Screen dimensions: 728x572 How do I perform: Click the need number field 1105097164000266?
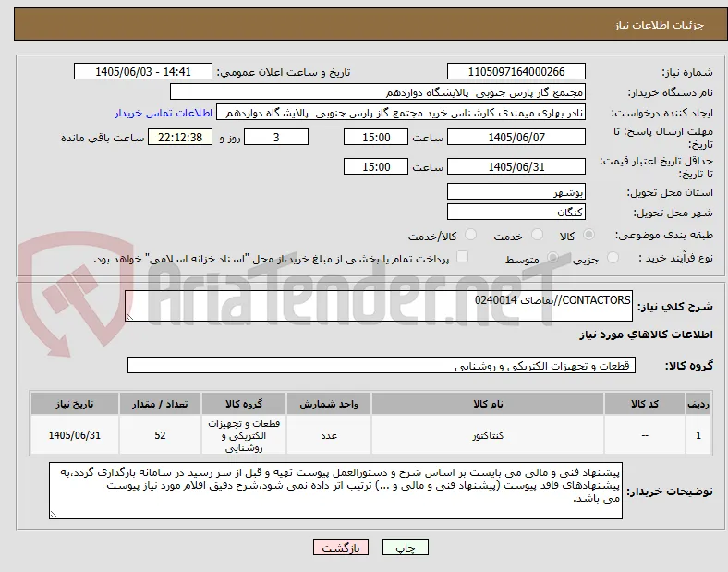(x=516, y=71)
